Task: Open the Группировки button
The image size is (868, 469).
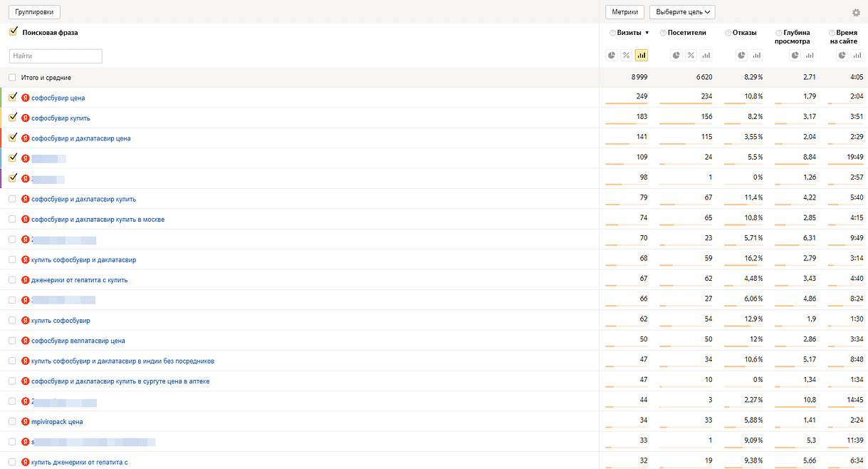Action: point(34,12)
